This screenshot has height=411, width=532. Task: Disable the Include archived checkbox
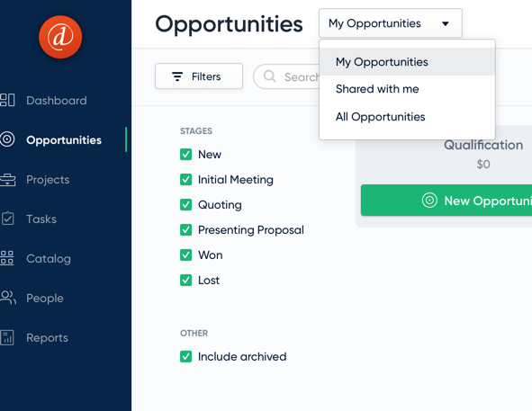point(186,356)
